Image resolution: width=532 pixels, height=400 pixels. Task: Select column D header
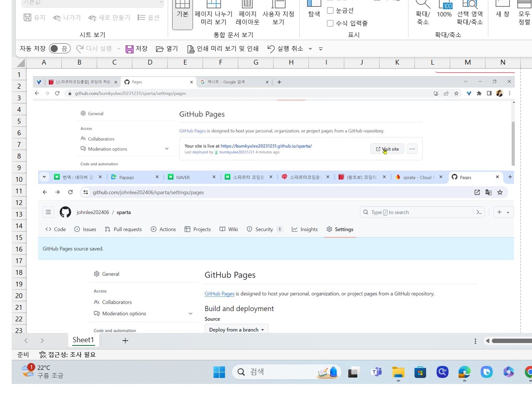click(150, 63)
